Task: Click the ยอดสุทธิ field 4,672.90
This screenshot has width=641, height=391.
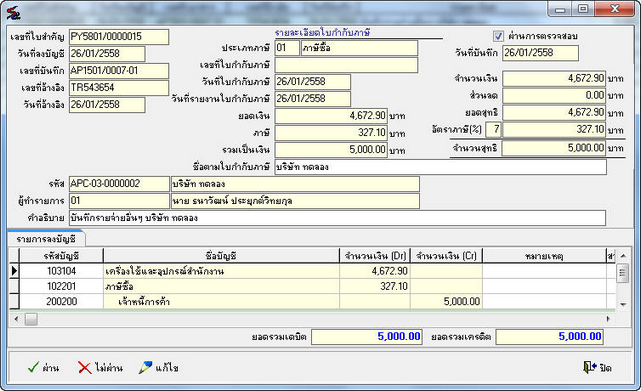Action: (554, 113)
